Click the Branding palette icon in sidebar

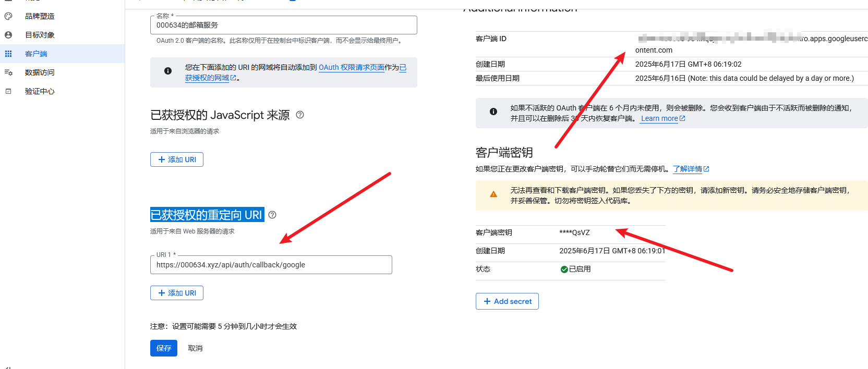8,16
